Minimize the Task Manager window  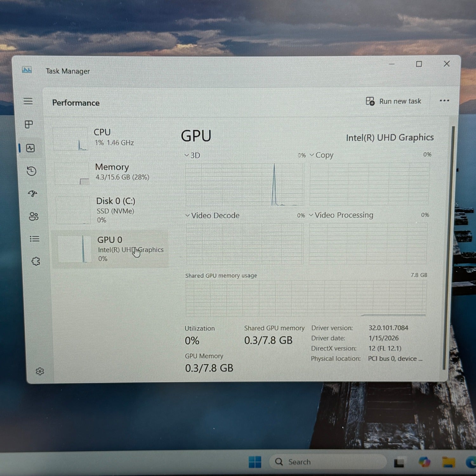coord(392,64)
